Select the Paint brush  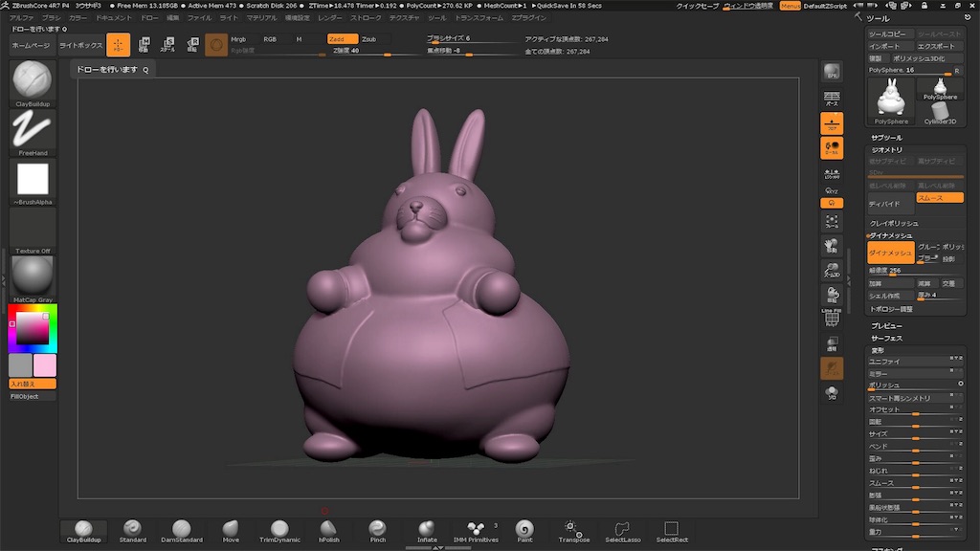[x=525, y=531]
